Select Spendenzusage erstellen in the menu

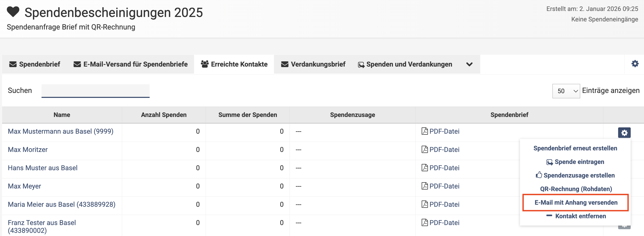click(x=575, y=175)
